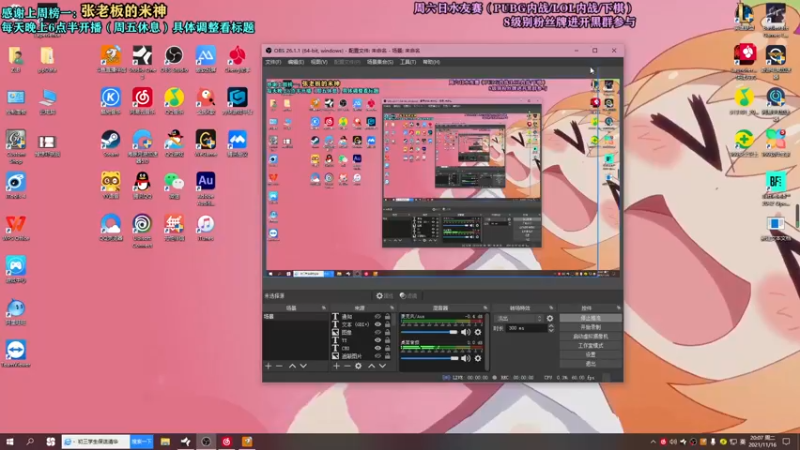
Task: Mute the desktop audio channel
Action: (466, 358)
